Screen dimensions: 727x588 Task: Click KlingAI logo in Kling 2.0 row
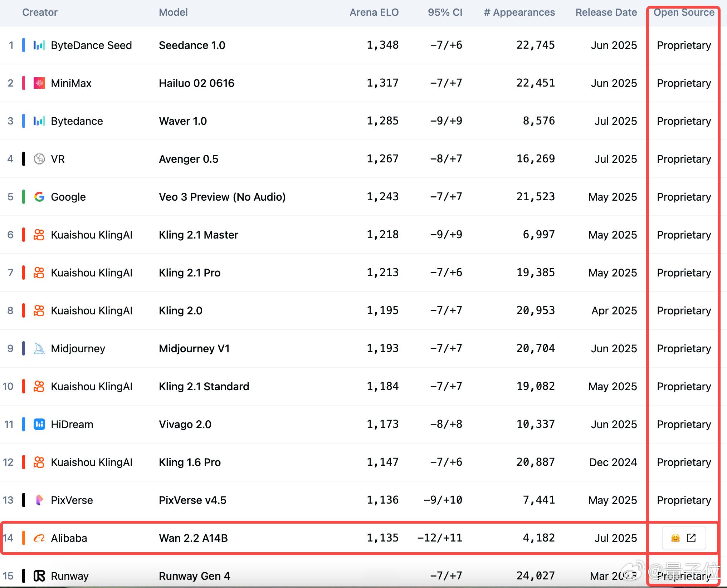coord(39,311)
